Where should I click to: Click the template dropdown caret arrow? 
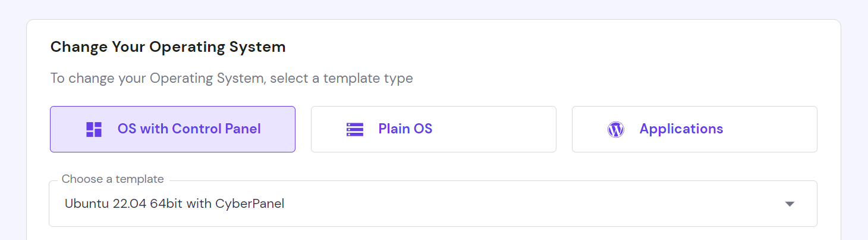(x=790, y=204)
